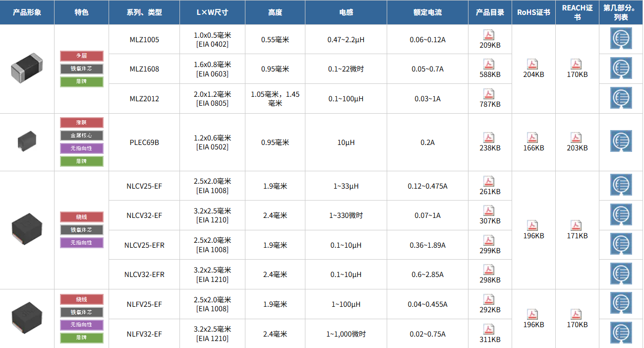Open the parts list icon for MLZ2012
This screenshot has height=348, width=644.
pyautogui.click(x=621, y=98)
